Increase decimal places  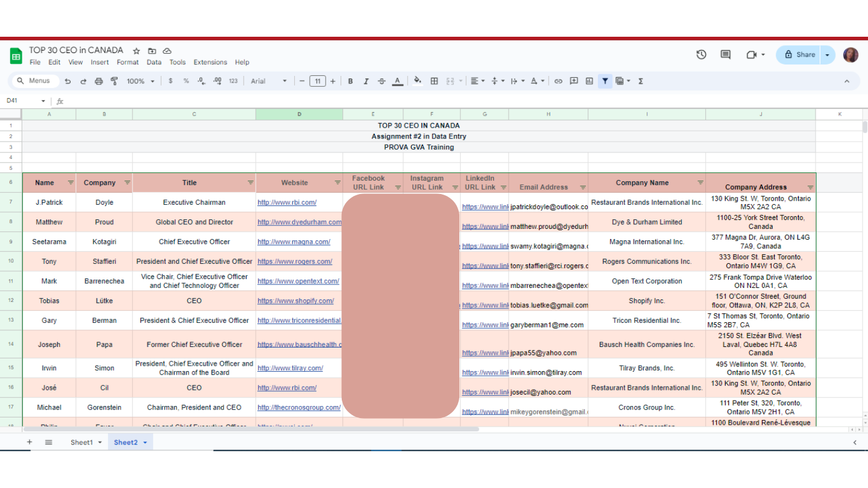click(x=217, y=81)
